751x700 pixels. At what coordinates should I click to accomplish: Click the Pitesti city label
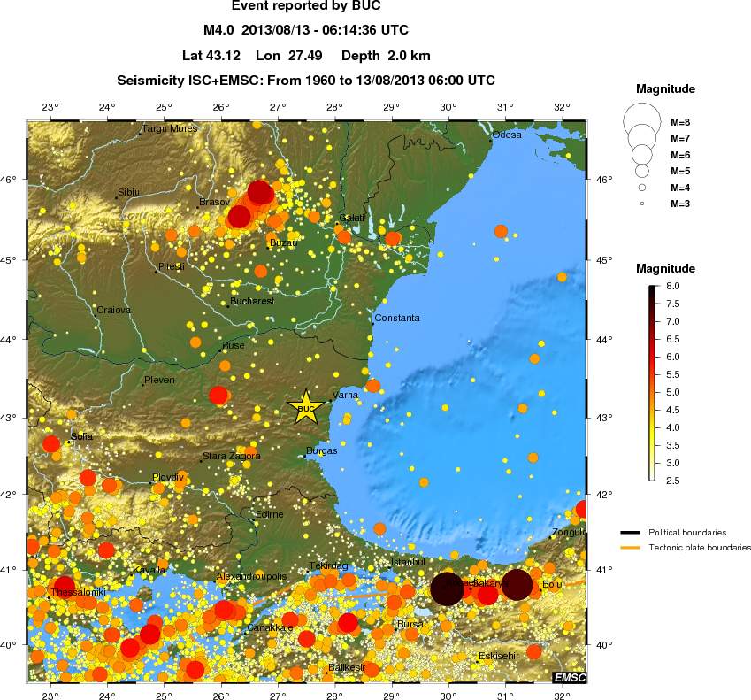(x=171, y=266)
